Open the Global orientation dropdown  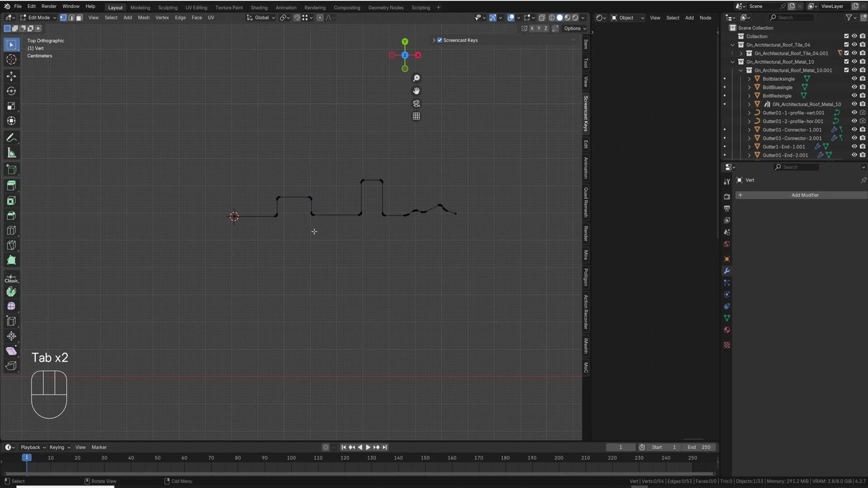point(261,18)
